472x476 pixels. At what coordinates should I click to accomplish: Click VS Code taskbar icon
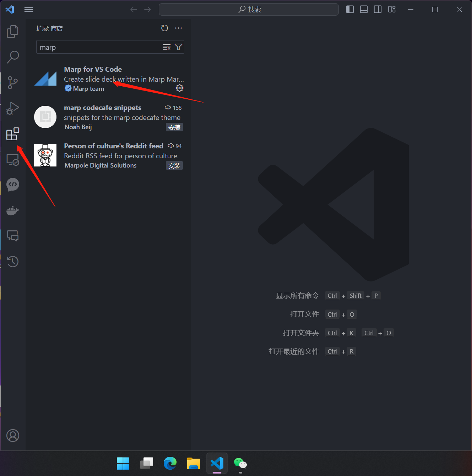coord(217,463)
